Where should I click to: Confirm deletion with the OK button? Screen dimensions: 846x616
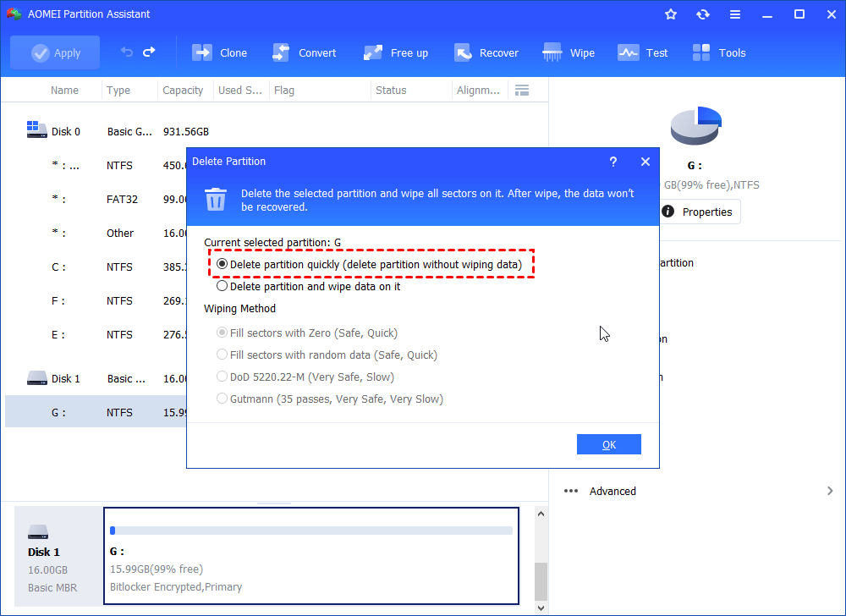coord(609,444)
